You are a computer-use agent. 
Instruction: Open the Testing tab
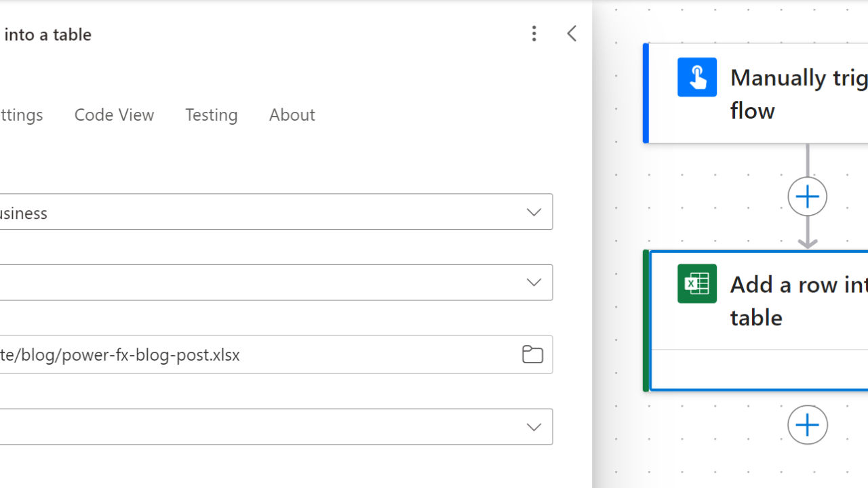(211, 115)
